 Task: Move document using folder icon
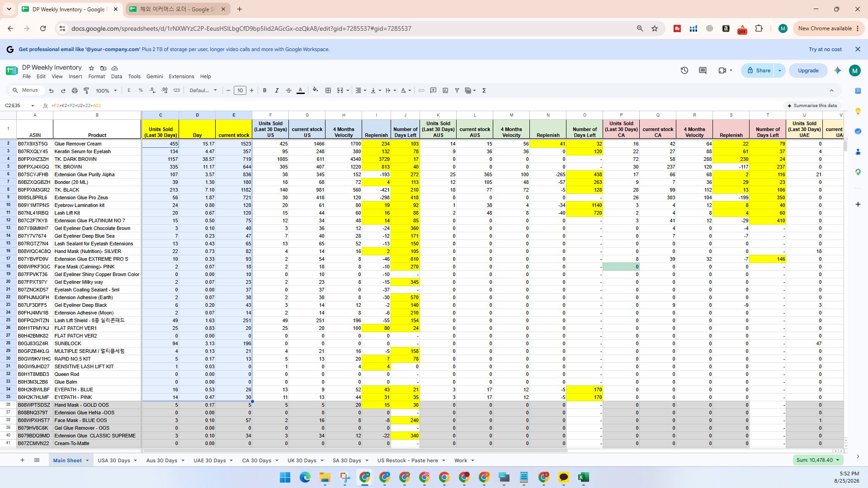(103, 68)
